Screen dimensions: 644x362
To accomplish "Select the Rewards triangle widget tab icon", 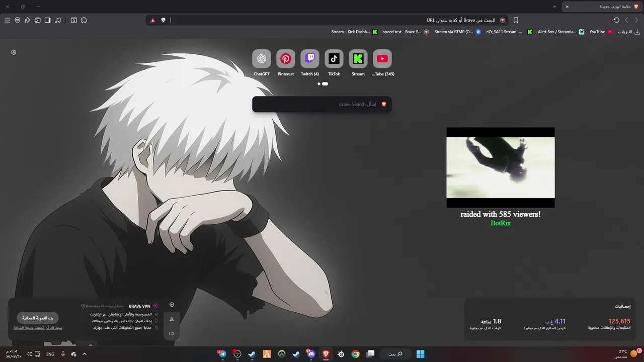I will click(172, 319).
